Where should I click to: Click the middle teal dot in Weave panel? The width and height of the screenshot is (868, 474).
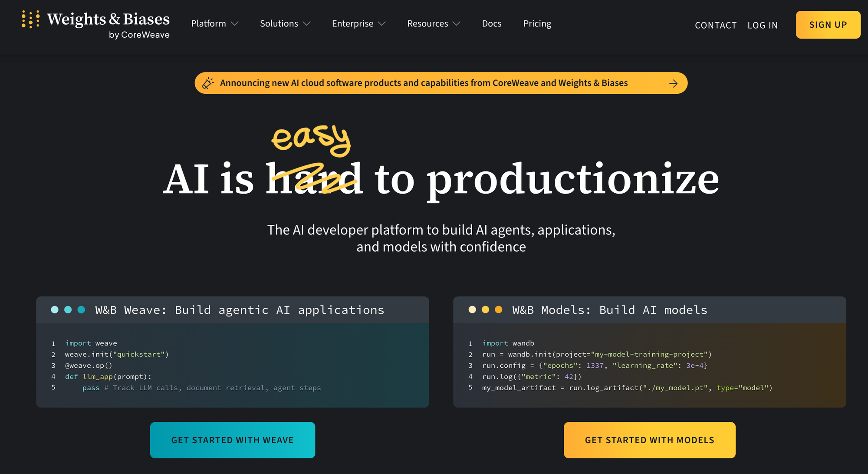pos(68,309)
